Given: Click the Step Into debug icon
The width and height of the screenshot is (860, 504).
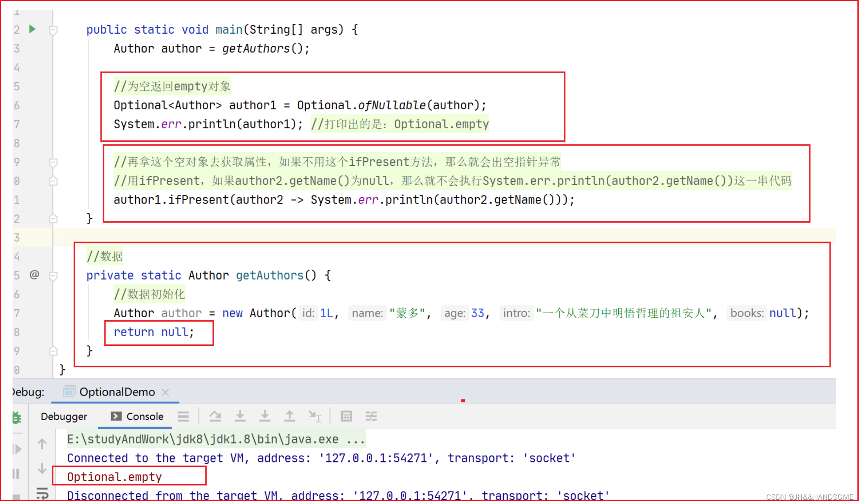Looking at the screenshot, I should point(240,416).
